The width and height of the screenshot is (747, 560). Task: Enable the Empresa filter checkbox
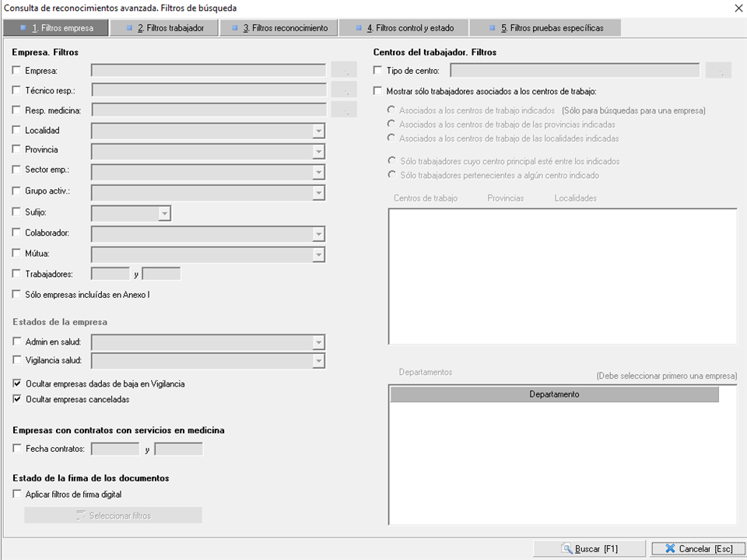(18, 71)
